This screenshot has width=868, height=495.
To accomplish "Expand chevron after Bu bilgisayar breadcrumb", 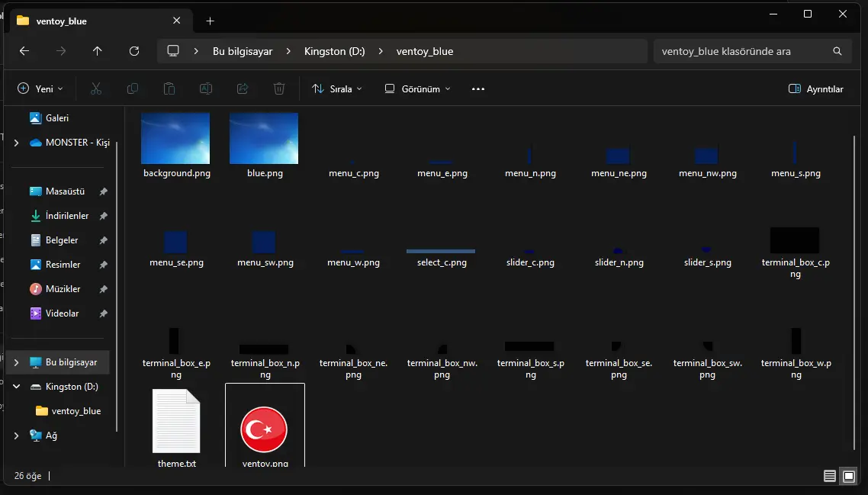I will point(288,51).
